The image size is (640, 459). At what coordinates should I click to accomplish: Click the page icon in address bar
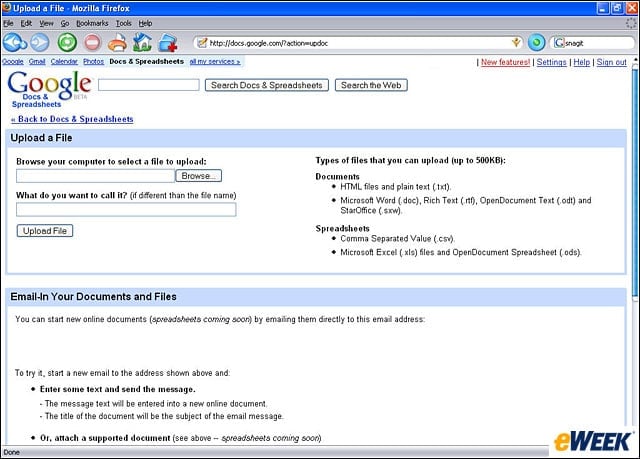click(x=202, y=42)
